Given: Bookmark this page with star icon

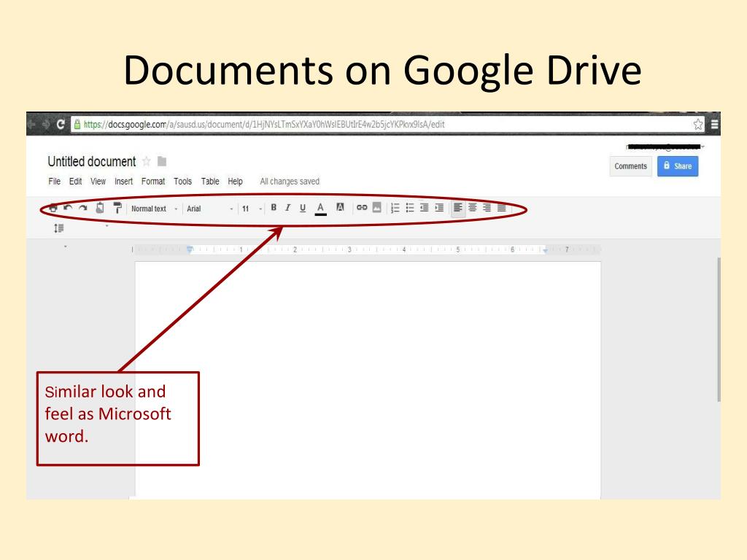Looking at the screenshot, I should pos(698,124).
